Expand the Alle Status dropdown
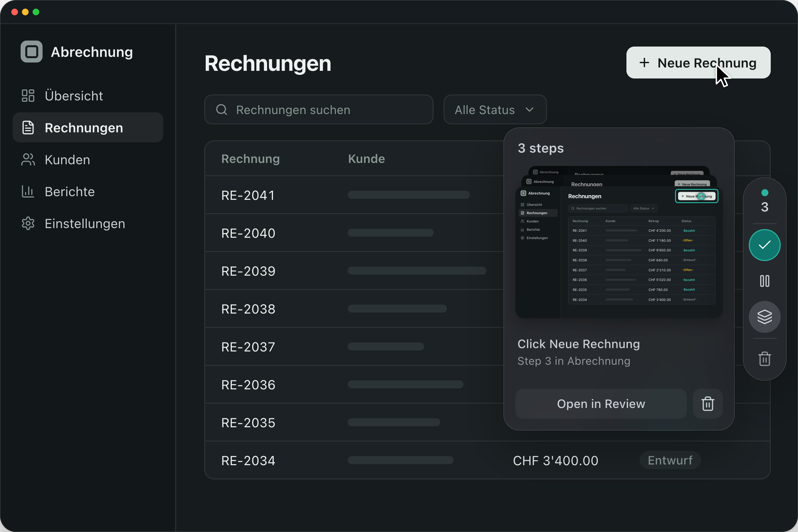798x532 pixels. tap(495, 110)
